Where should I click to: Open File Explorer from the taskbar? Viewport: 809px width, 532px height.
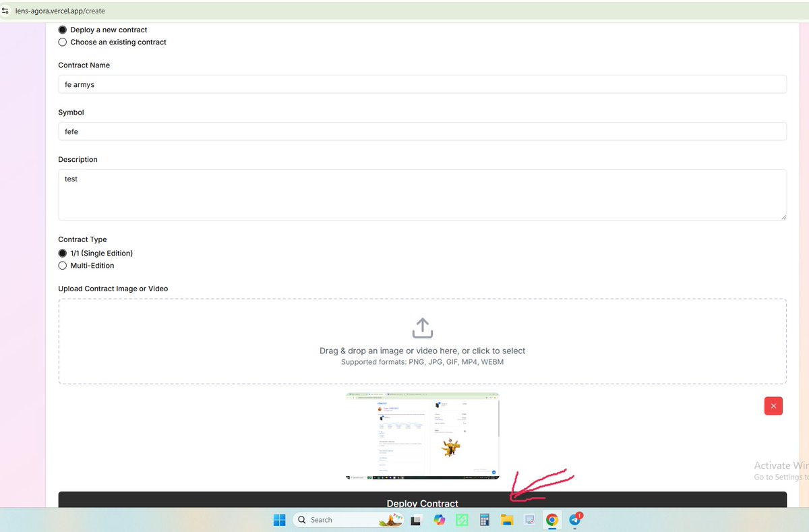point(507,520)
